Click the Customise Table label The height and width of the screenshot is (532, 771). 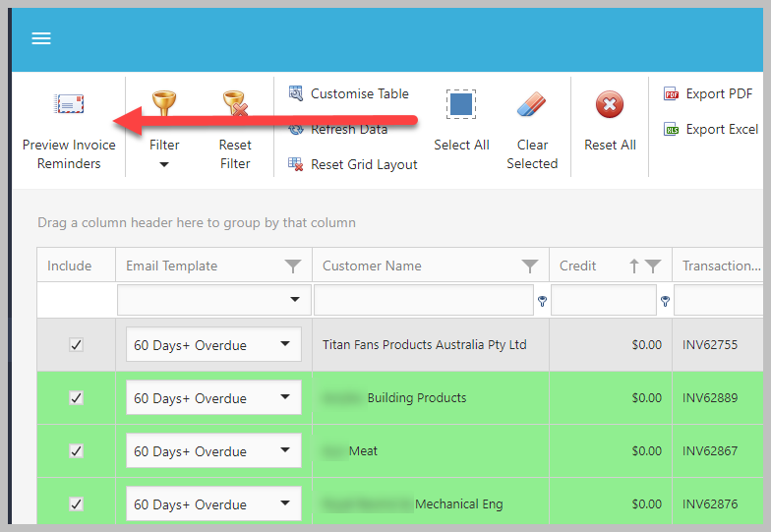(x=360, y=93)
